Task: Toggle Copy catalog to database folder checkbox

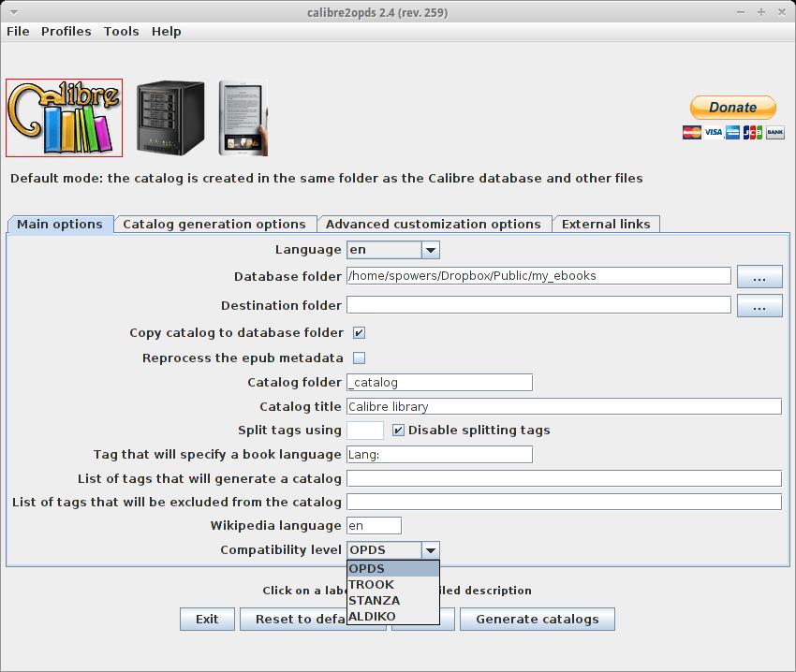Action: point(359,333)
